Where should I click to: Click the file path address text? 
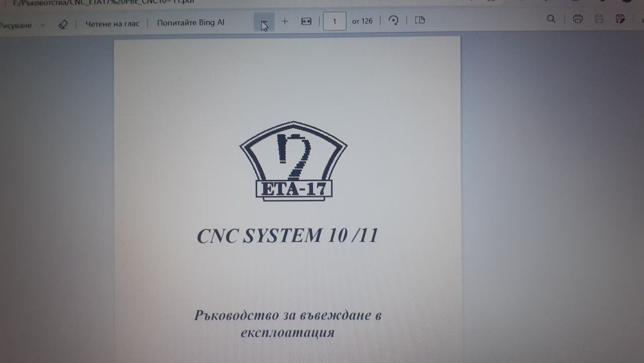(x=104, y=2)
